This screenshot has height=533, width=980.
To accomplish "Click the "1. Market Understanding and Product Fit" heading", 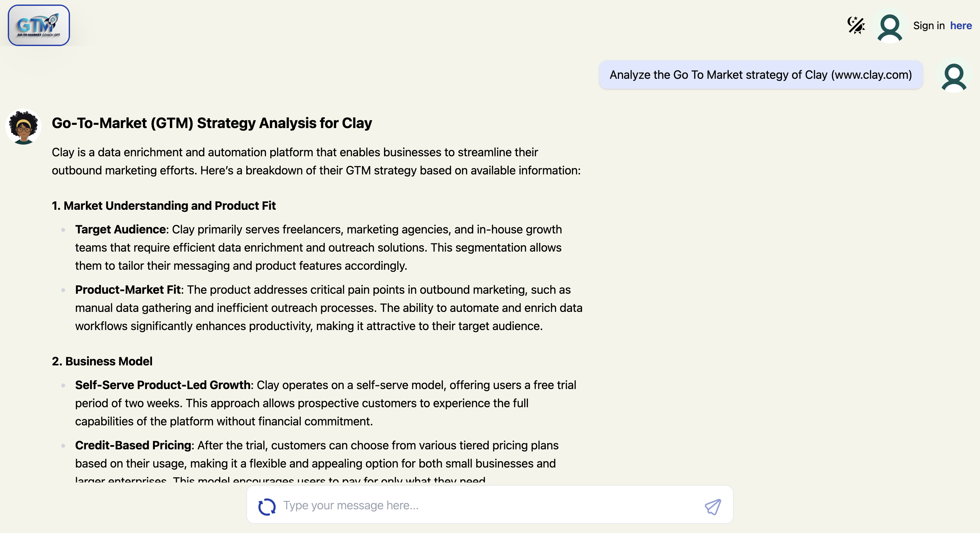I will coord(164,206).
